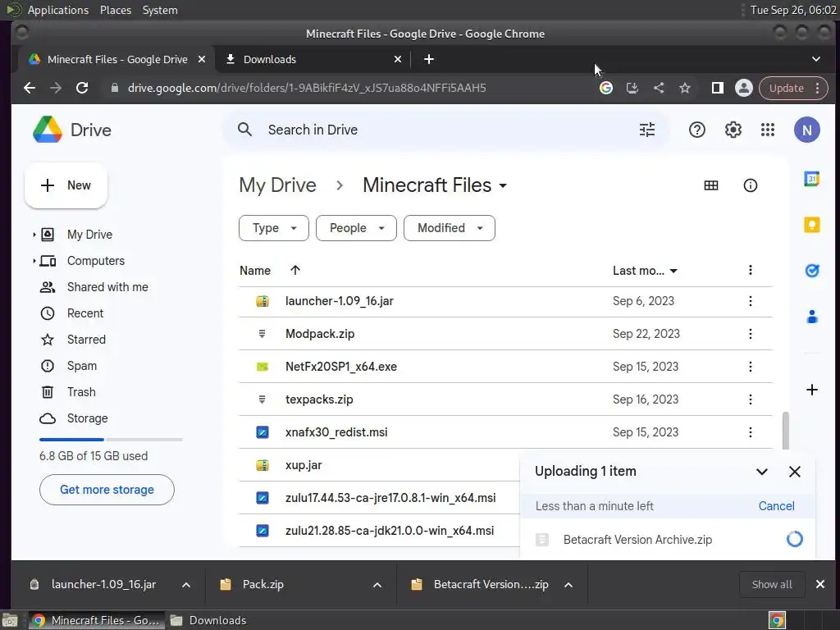Open more actions for launcher-1.09_16.jar
This screenshot has width=840, height=630.
coord(750,301)
